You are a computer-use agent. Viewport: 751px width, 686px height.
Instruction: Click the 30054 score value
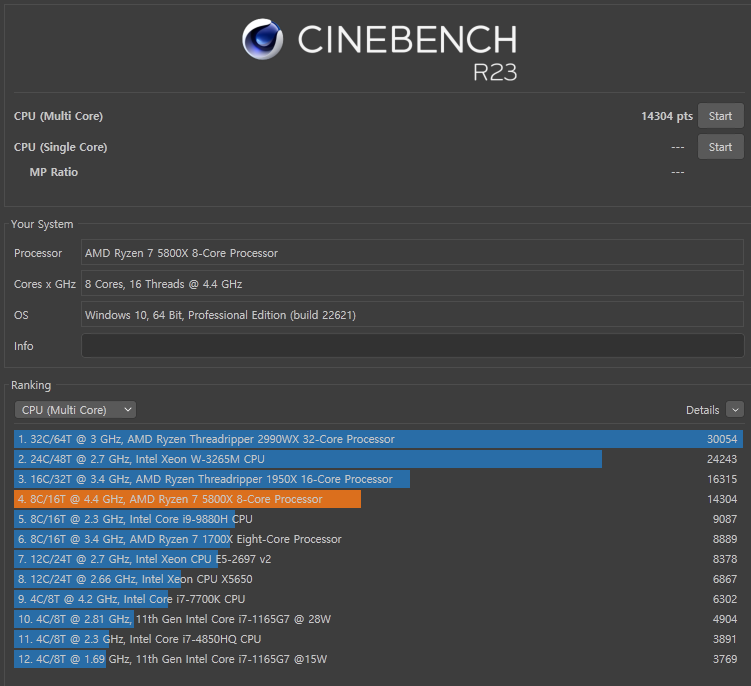(722, 439)
